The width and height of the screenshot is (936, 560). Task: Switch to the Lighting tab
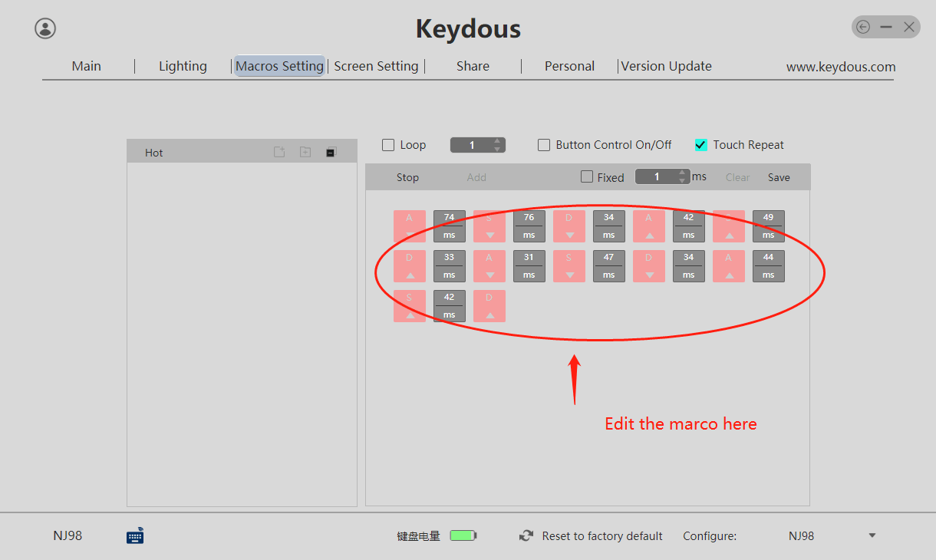183,66
